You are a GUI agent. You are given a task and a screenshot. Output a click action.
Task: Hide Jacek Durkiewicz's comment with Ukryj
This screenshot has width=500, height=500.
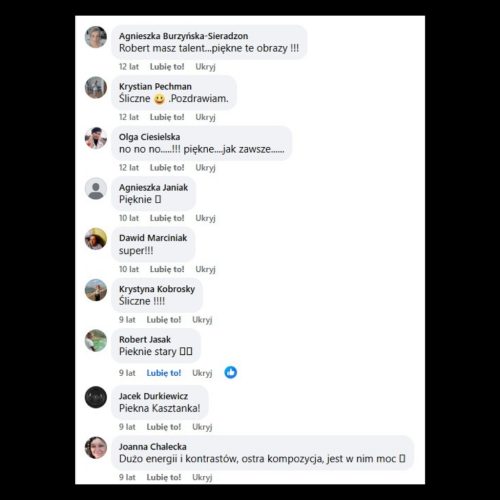[x=202, y=427]
